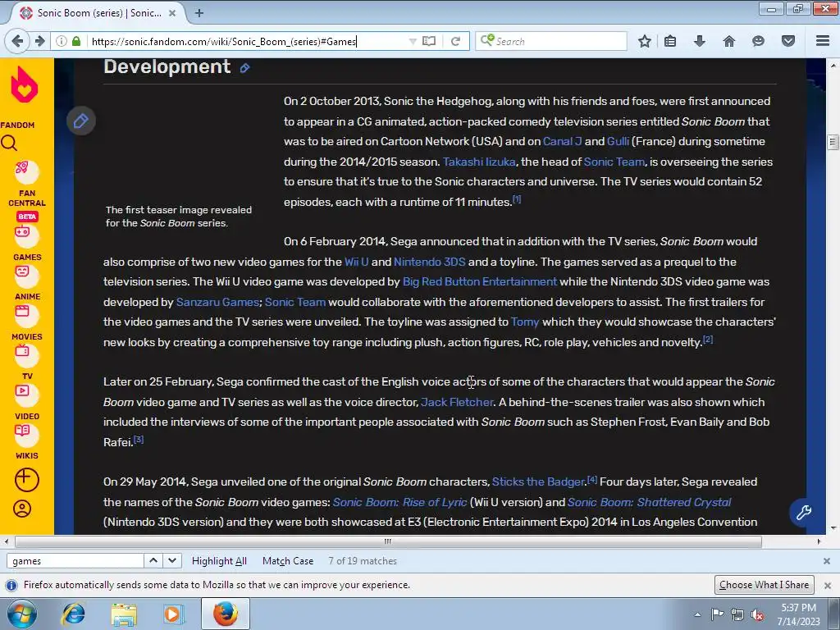The height and width of the screenshot is (630, 840).
Task: Click the wrench tools button
Action: click(x=803, y=513)
